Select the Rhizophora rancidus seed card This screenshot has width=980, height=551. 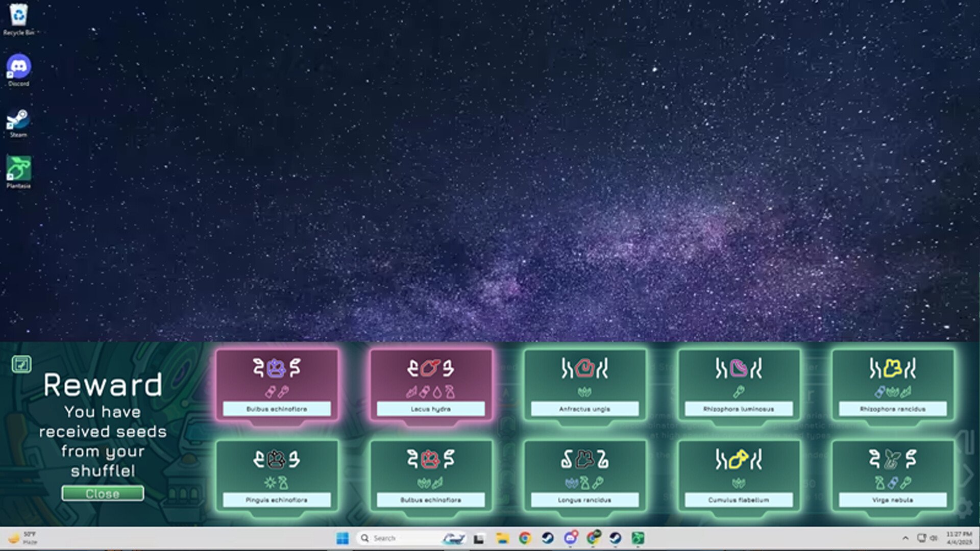click(x=892, y=385)
